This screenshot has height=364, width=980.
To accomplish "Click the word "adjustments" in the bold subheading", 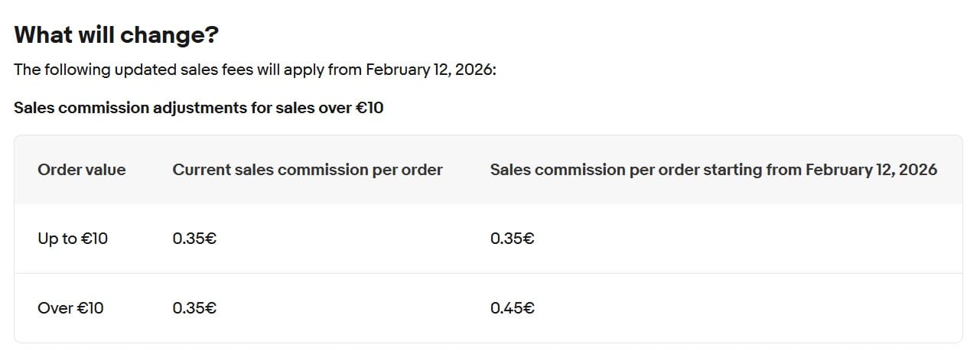I will point(200,108).
